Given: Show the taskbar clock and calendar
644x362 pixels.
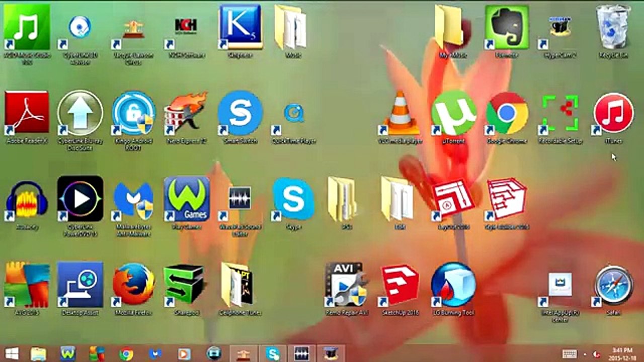Looking at the screenshot, I should pyautogui.click(x=622, y=353).
